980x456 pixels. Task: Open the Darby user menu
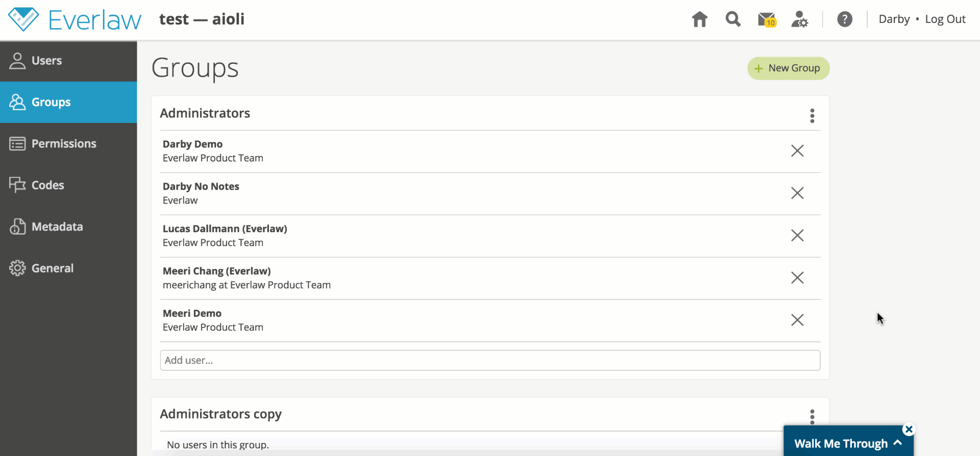894,19
